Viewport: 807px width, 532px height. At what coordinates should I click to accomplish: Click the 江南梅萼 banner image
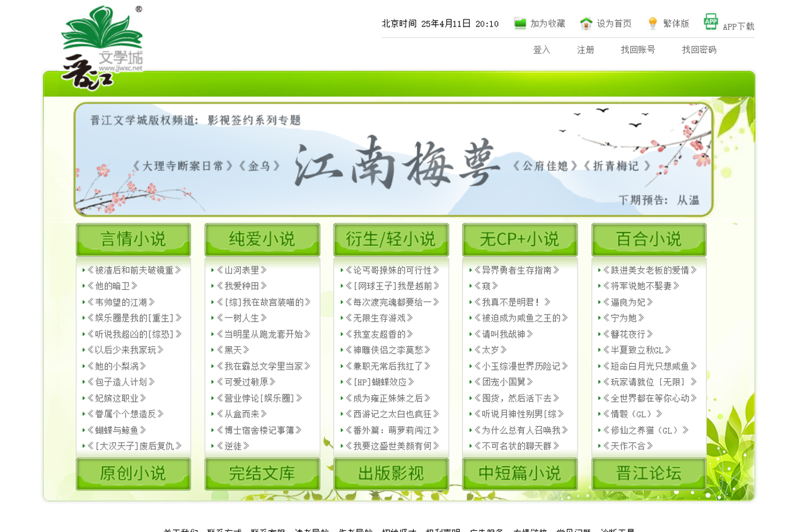(393, 159)
